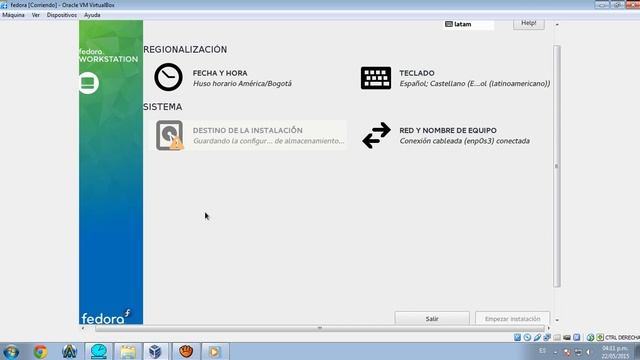Click the VirtualBox hard disk activity status icon
640x360 pixels.
[x=517, y=337]
